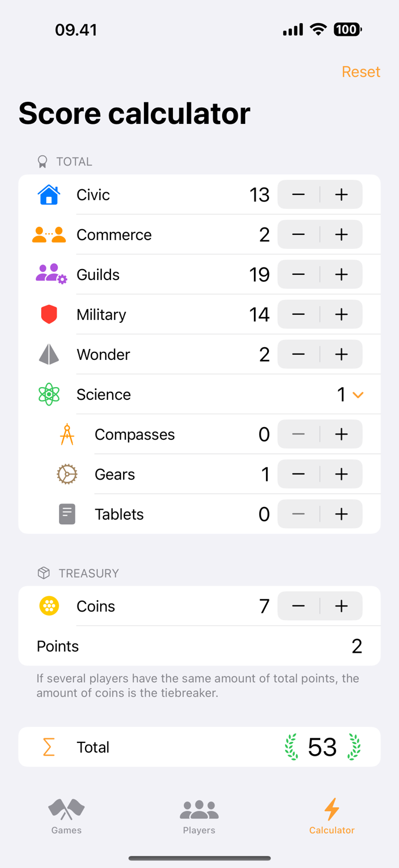This screenshot has height=868, width=399.
Task: Click the sigma icon beside Total
Action: tap(49, 747)
